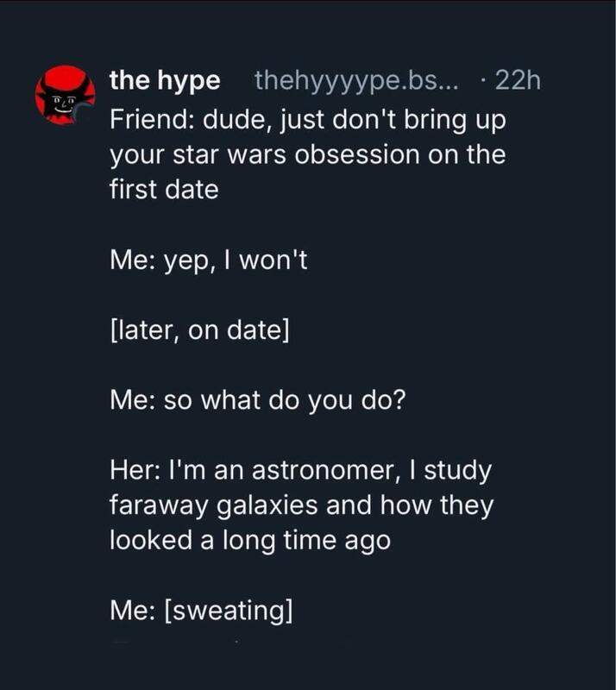
Task: Open the handle thehyyyype.bs... link
Action: [356, 82]
